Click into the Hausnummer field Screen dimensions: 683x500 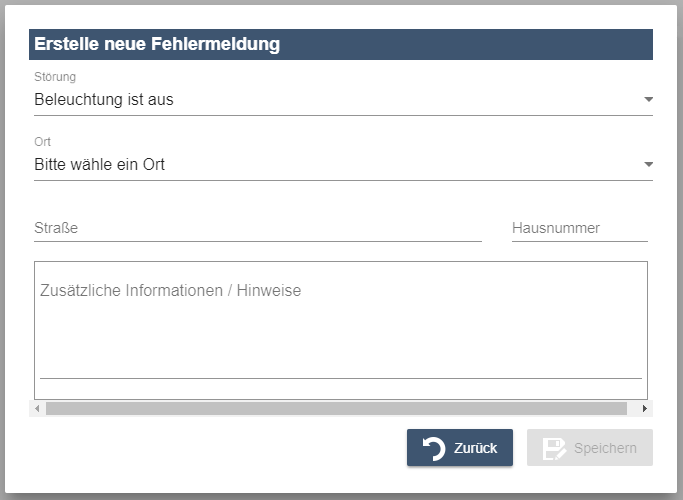pyautogui.click(x=579, y=228)
